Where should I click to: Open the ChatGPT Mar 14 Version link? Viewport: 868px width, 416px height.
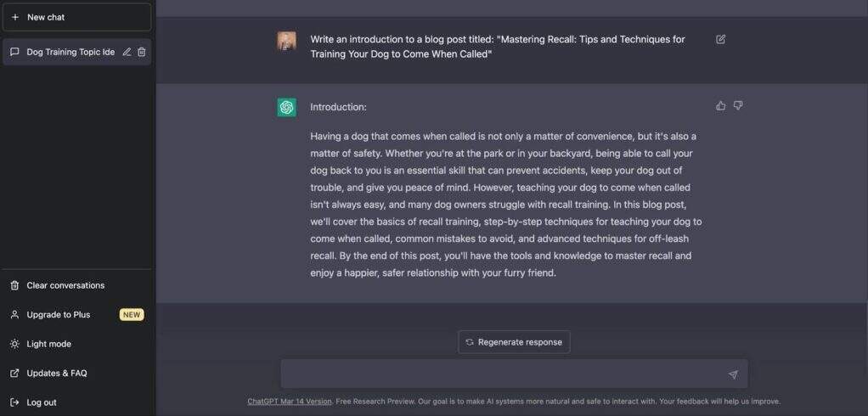click(x=289, y=402)
